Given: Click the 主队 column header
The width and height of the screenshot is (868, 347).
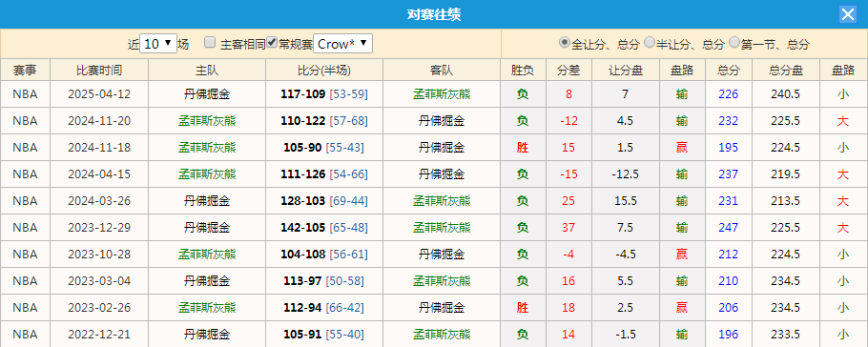Looking at the screenshot, I should click(x=207, y=71).
